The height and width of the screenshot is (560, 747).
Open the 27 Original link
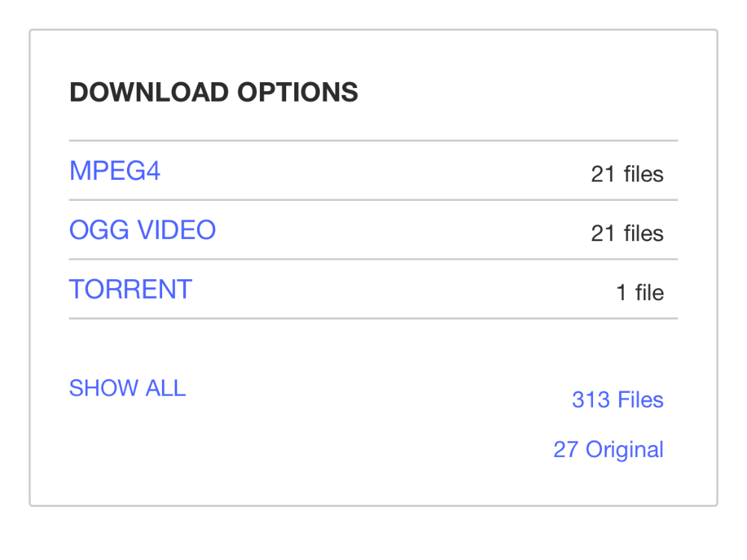point(608,449)
